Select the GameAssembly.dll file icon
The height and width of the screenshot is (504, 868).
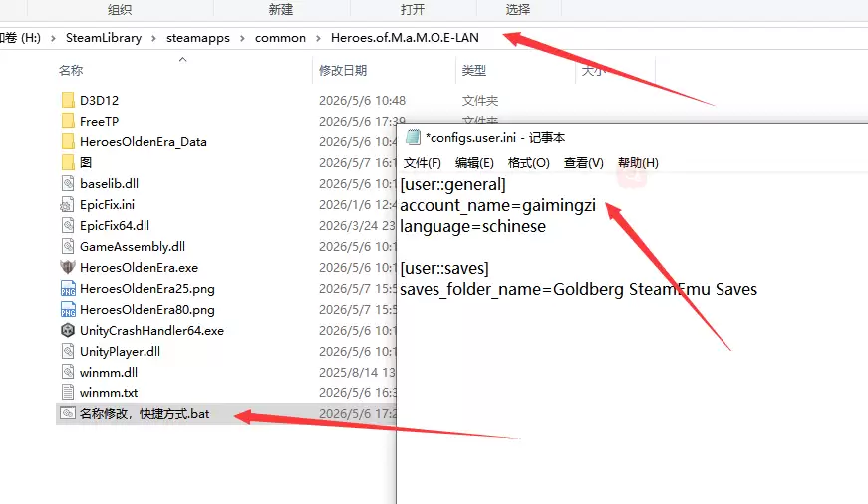coord(68,247)
